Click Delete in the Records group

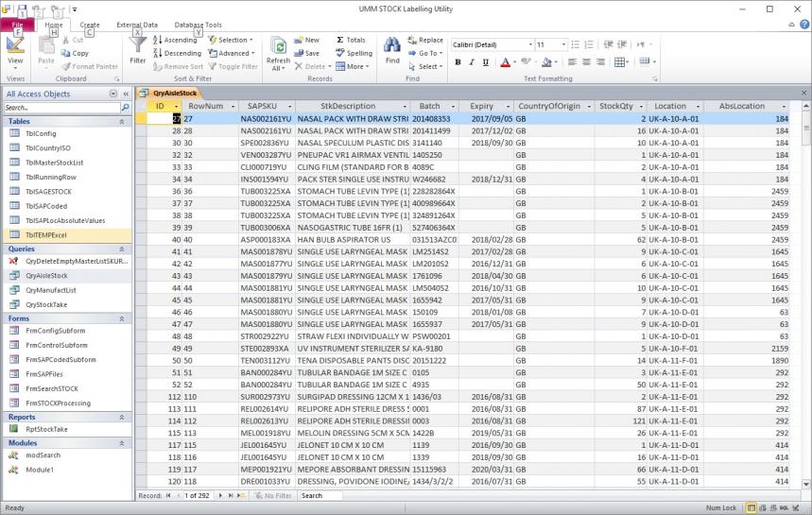coord(313,66)
